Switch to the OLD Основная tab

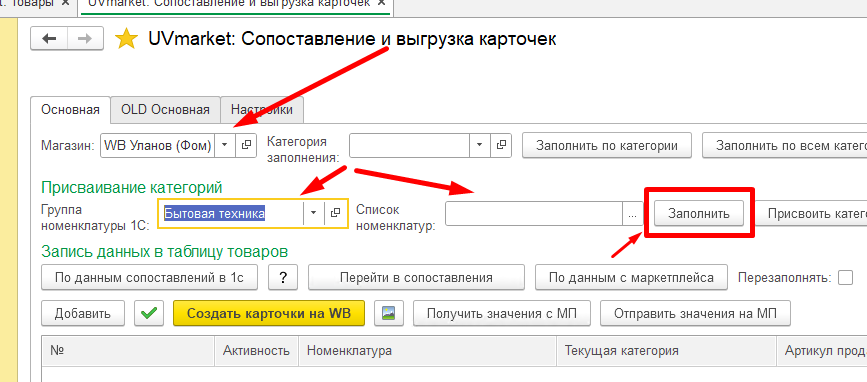(x=165, y=110)
